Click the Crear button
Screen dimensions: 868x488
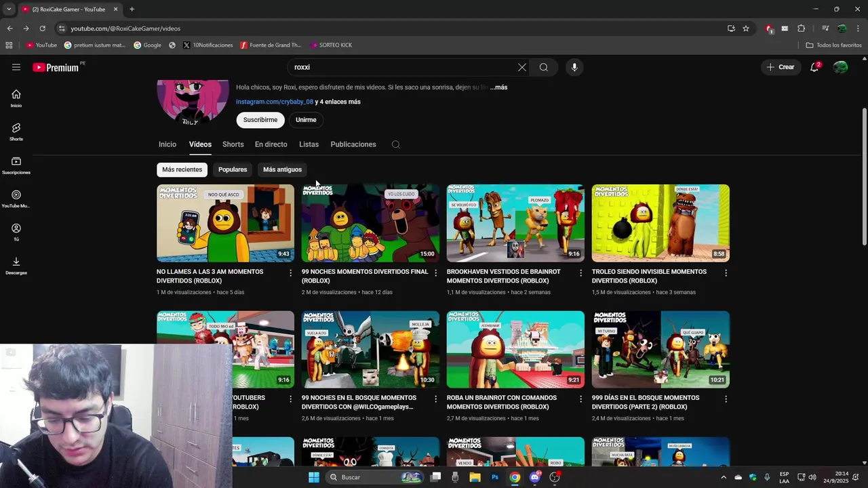tap(780, 67)
